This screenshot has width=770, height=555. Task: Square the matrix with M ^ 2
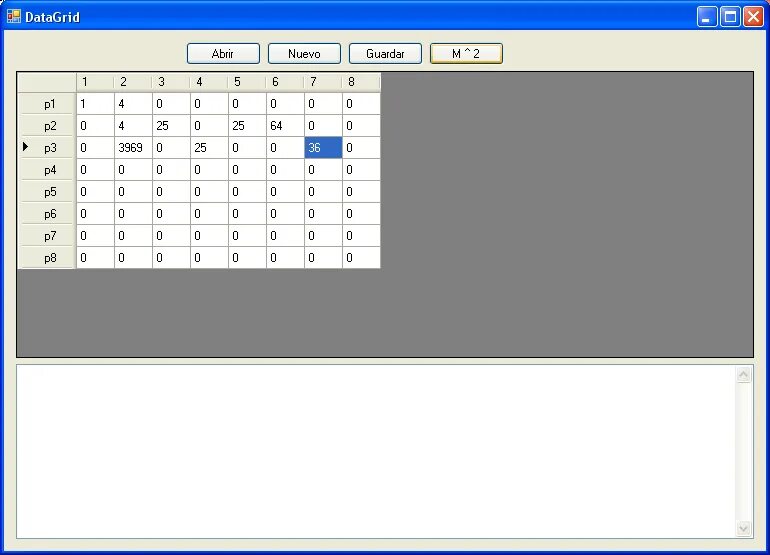(466, 54)
